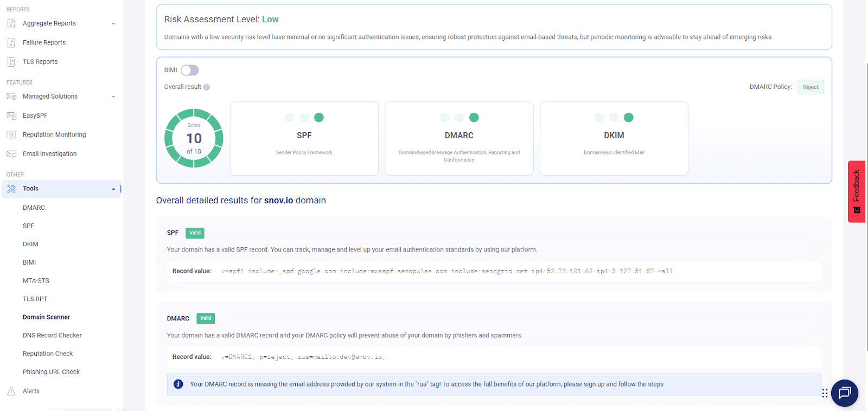Click the DMARC Policy Reject badge
868x411 pixels.
810,87
